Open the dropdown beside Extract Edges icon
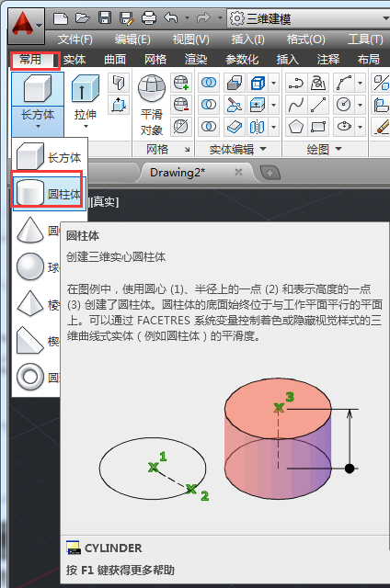 (273, 83)
